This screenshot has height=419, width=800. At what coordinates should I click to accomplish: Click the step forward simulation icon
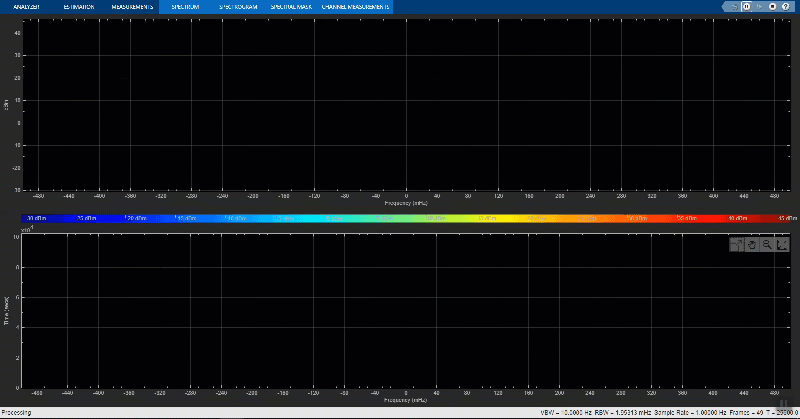pos(759,7)
